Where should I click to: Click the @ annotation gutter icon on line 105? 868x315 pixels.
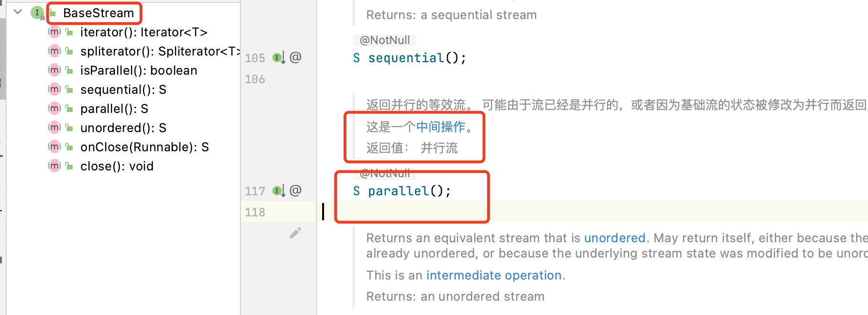[295, 57]
